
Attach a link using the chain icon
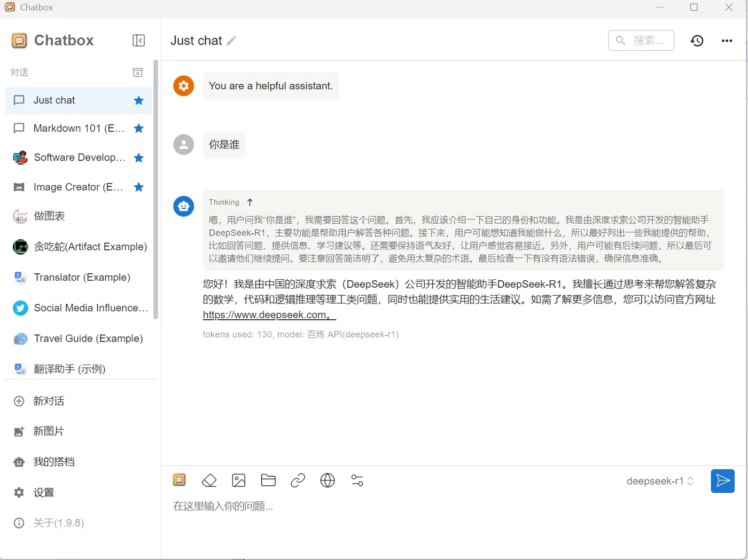pyautogui.click(x=298, y=480)
